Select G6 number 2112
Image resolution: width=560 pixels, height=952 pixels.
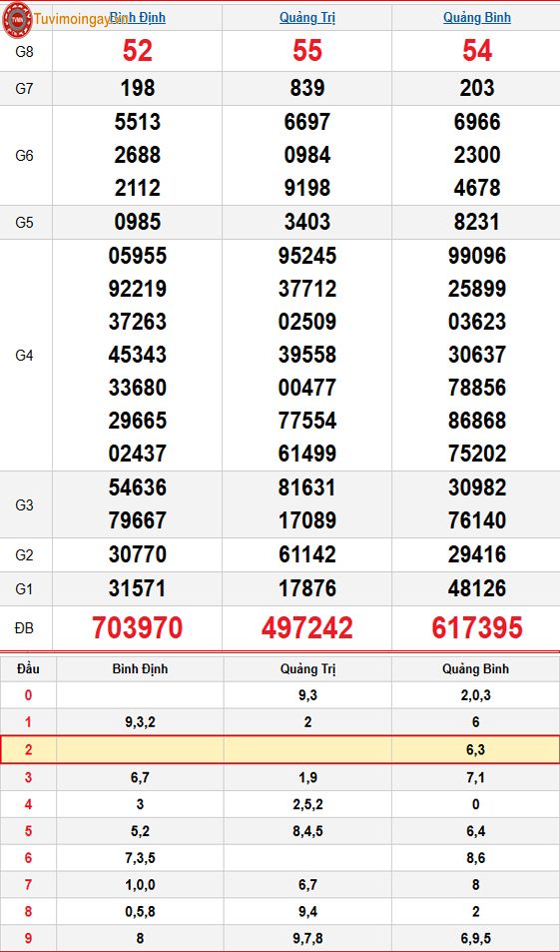[x=138, y=188]
